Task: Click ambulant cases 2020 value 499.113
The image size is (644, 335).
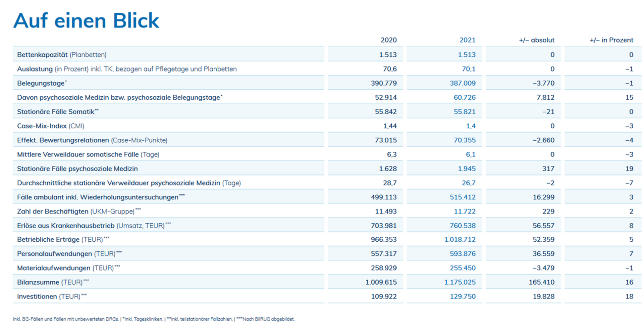Action: click(384, 197)
